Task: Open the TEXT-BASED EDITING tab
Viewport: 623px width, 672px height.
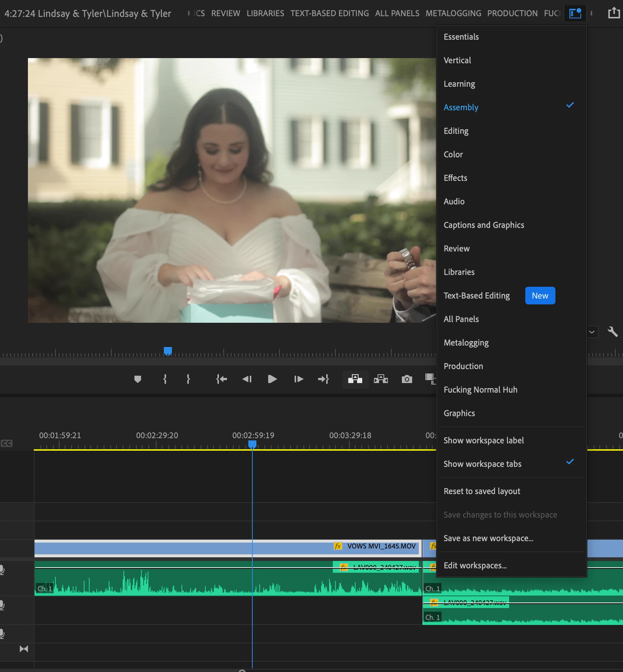Action: 329,13
